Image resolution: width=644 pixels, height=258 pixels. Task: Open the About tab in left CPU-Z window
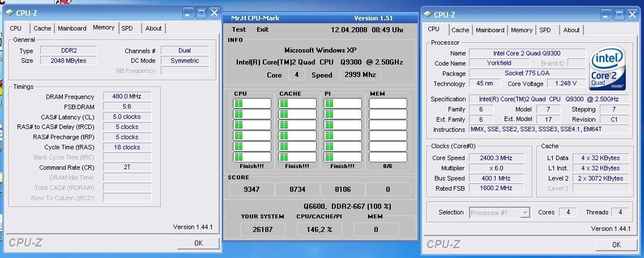153,28
